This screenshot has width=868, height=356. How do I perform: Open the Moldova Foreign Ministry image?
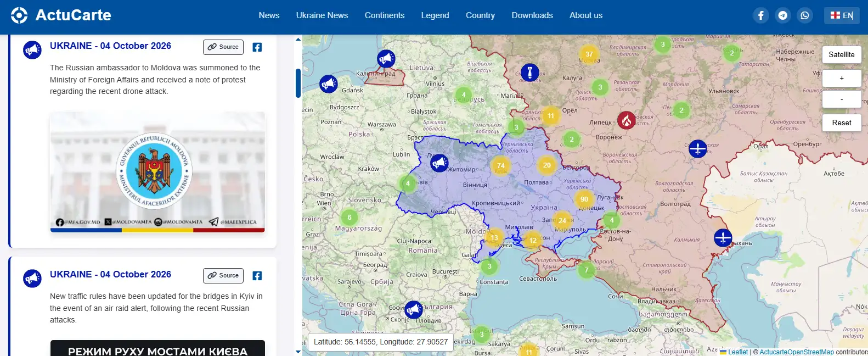[x=157, y=173]
